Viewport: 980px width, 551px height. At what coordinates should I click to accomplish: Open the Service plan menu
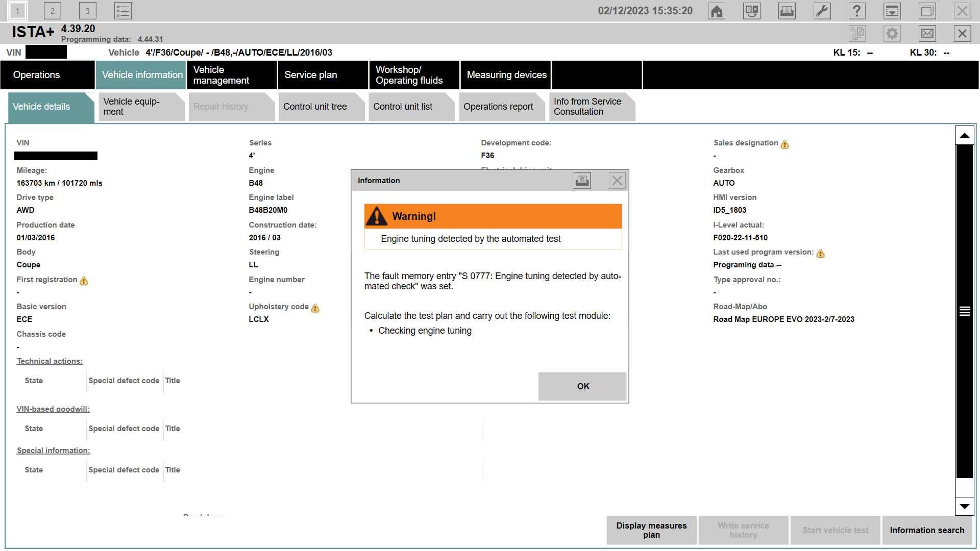point(323,75)
